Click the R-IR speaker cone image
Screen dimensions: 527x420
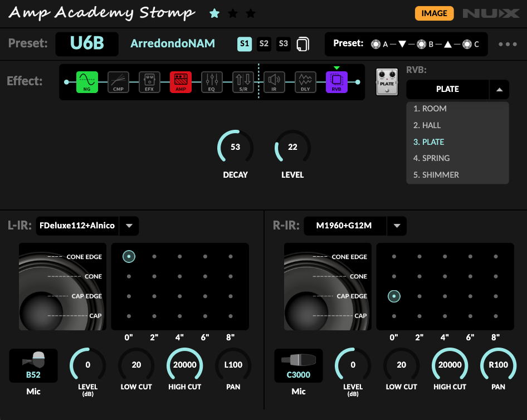[328, 287]
